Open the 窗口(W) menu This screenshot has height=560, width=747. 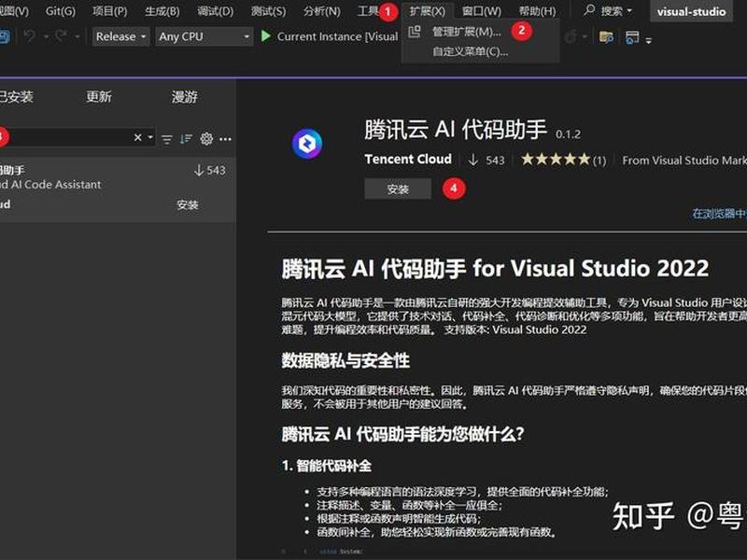click(x=481, y=11)
